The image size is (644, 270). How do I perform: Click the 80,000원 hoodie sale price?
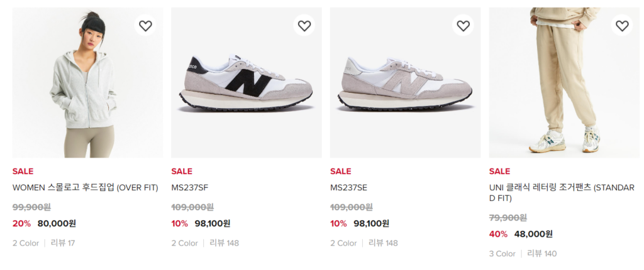57,223
